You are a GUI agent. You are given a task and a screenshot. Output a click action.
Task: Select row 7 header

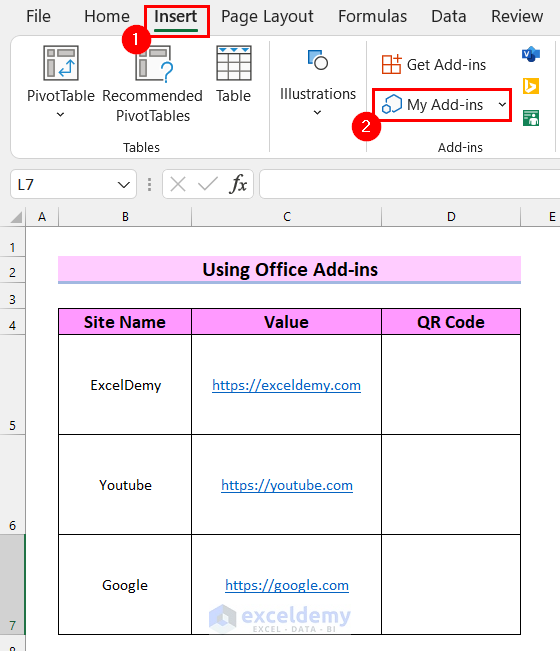12,585
